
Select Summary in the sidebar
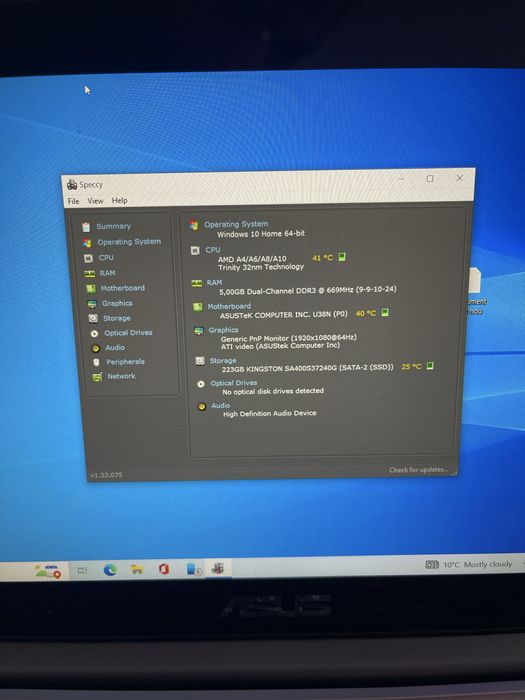tap(113, 226)
